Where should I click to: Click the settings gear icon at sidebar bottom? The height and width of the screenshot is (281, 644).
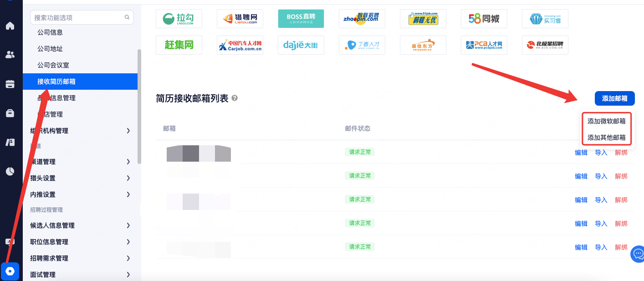point(10,271)
